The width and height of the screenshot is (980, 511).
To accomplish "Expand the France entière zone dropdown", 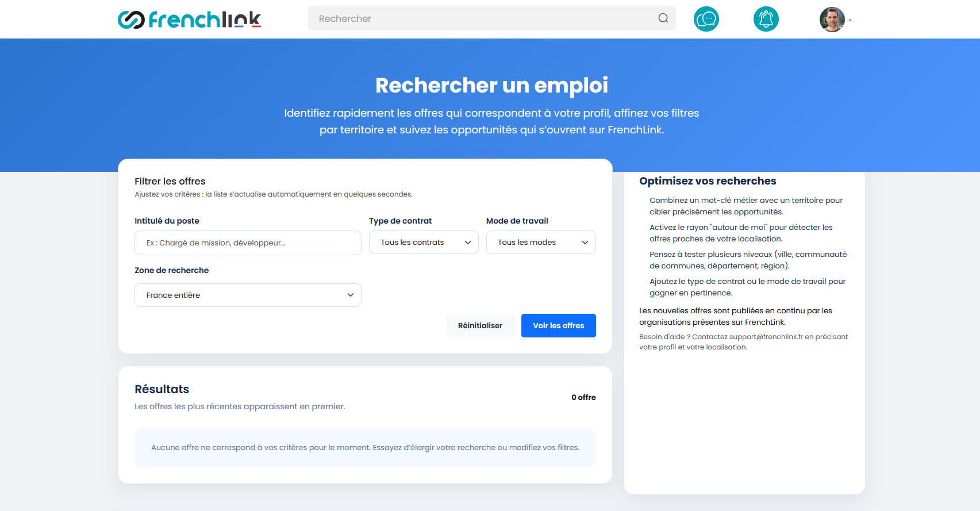I will pyautogui.click(x=248, y=295).
